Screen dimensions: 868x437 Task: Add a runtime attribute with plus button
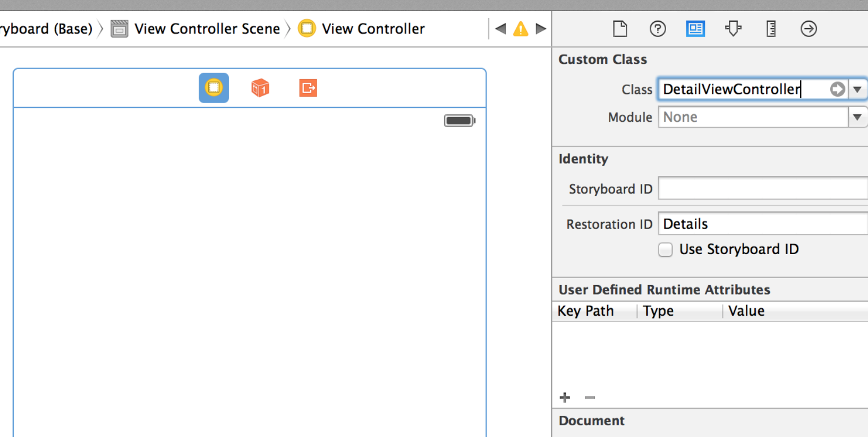coord(565,397)
